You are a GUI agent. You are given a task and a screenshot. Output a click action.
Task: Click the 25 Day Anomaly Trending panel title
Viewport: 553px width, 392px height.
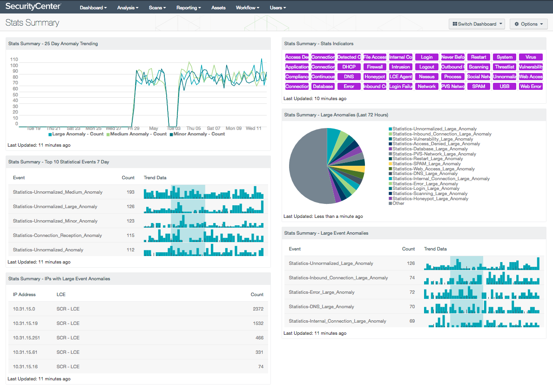point(53,43)
